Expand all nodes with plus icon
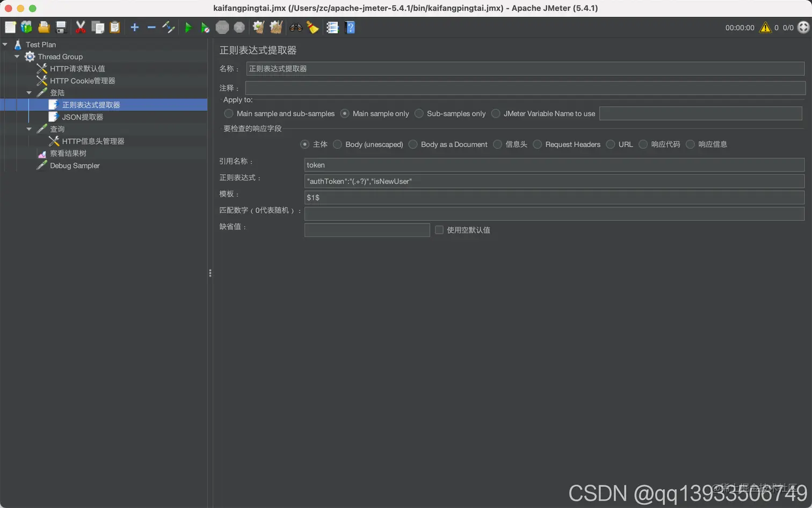 [x=135, y=27]
